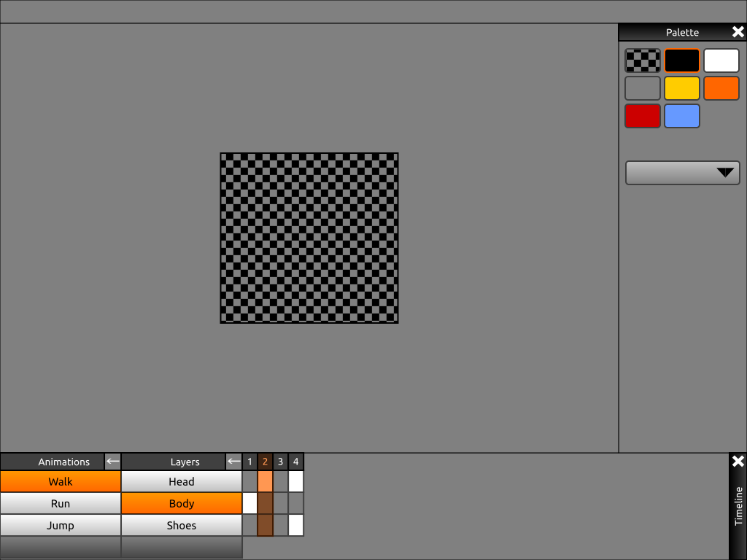Select the Jump animation
Screen dimensions: 747x560
[x=61, y=525]
